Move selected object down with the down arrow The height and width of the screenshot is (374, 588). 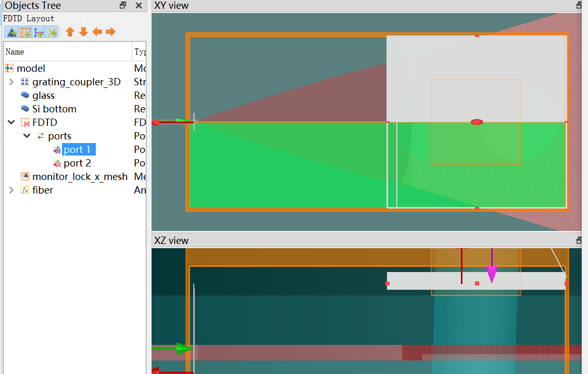(x=83, y=32)
